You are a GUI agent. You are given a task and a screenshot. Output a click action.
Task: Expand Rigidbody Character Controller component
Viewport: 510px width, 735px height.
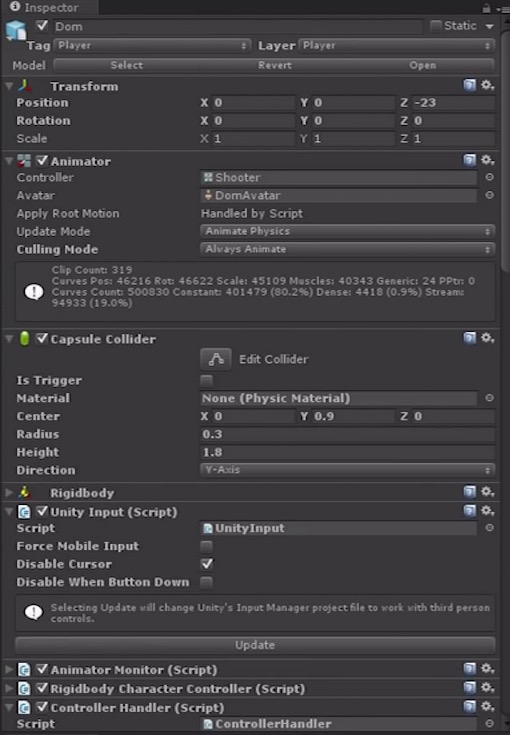click(9, 688)
